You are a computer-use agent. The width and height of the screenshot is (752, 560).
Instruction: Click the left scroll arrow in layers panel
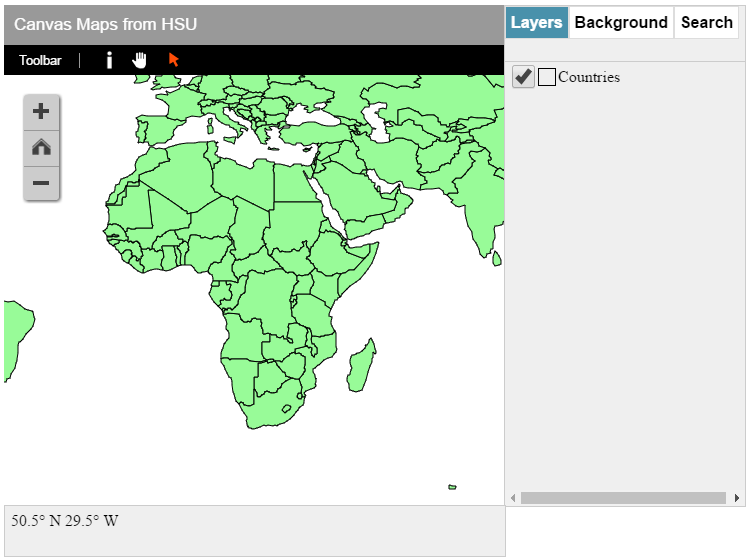click(x=513, y=498)
